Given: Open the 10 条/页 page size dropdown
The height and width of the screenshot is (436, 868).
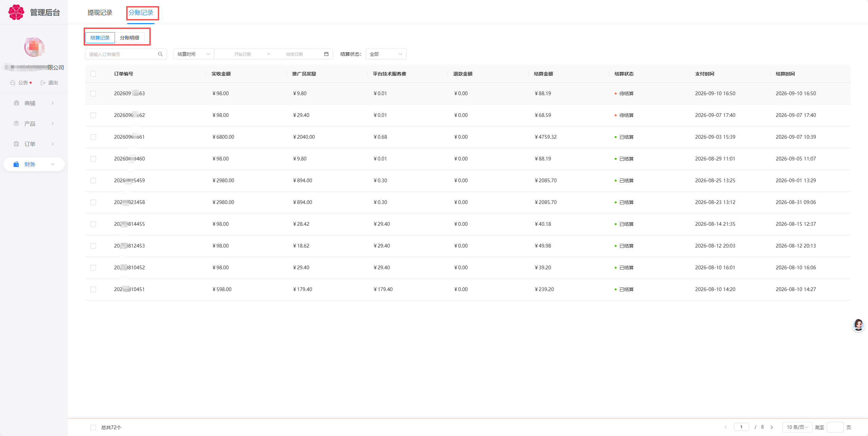Looking at the screenshot, I should 797,427.
